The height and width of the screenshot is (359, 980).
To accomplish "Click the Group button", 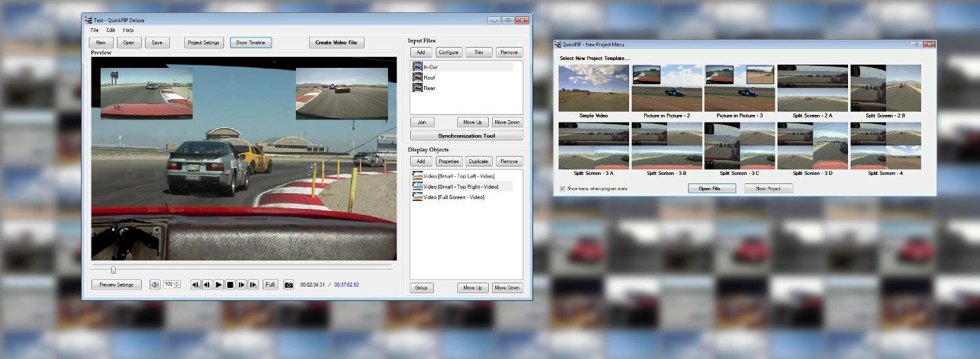I will [x=422, y=288].
